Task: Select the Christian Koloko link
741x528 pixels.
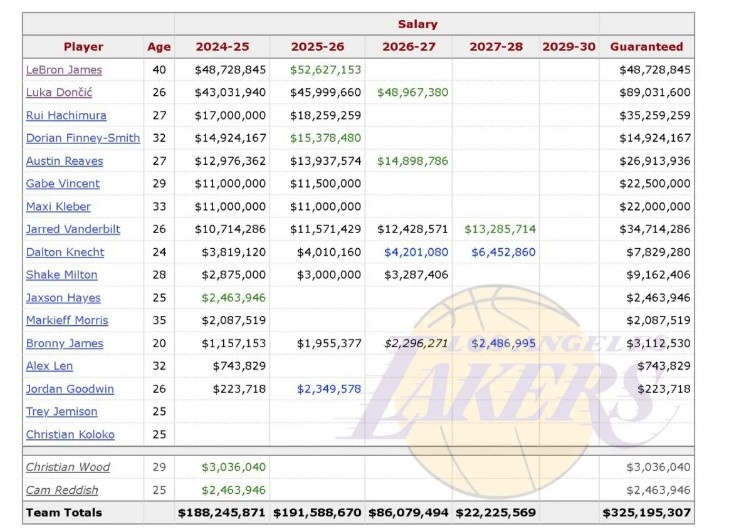Action: pyautogui.click(x=70, y=434)
